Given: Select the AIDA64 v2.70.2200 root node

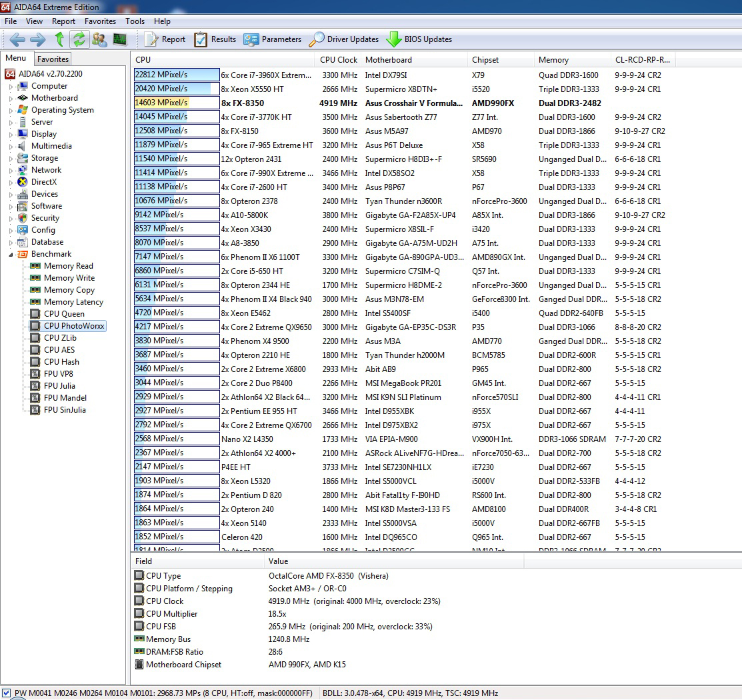Looking at the screenshot, I should 43,74.
